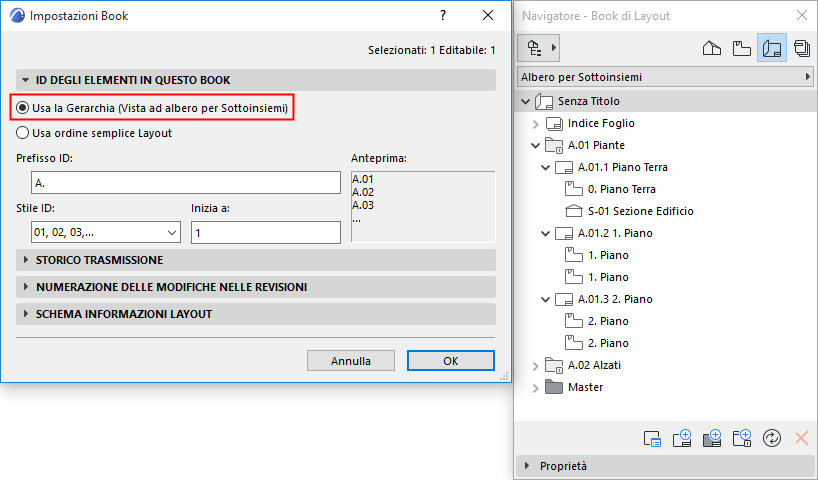Click the S-01 Sezione Edificio drawing icon
This screenshot has width=818, height=480.
(x=574, y=211)
